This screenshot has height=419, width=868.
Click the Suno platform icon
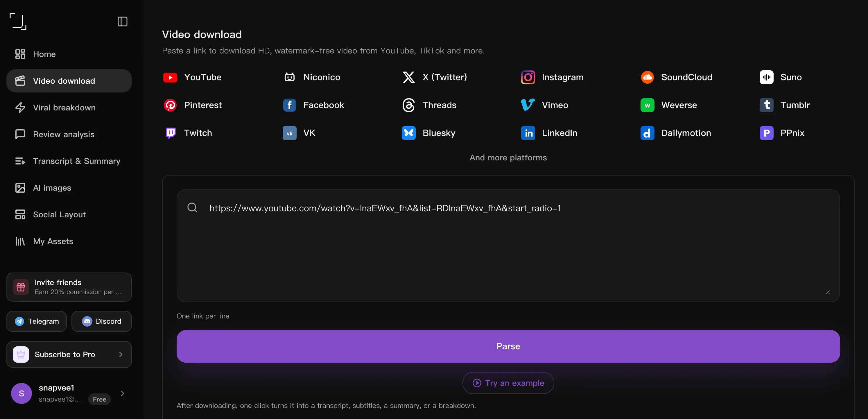766,77
